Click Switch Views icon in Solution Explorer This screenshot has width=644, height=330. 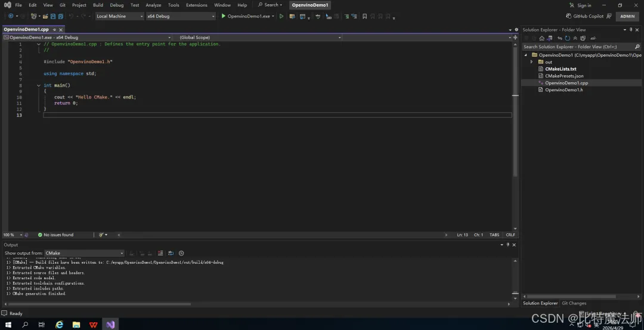click(550, 38)
